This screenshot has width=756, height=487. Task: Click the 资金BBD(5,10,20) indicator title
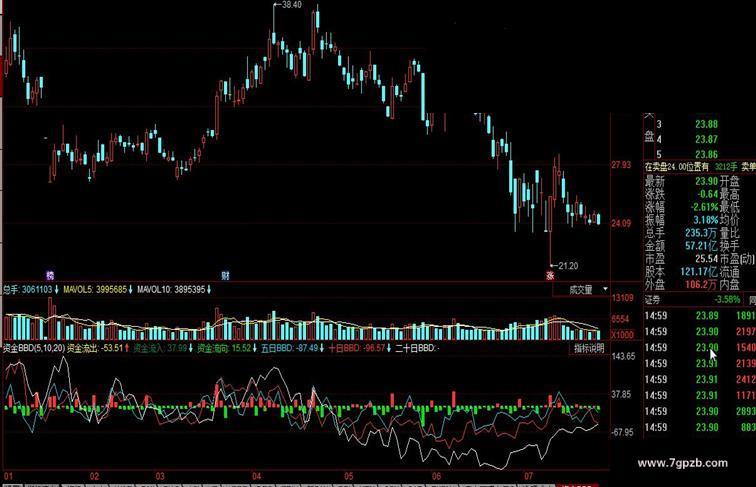pos(33,348)
